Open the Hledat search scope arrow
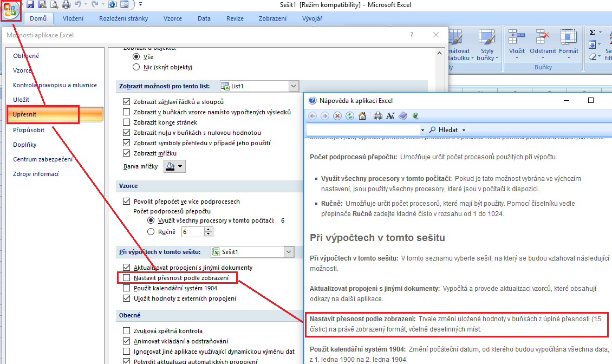 point(464,130)
